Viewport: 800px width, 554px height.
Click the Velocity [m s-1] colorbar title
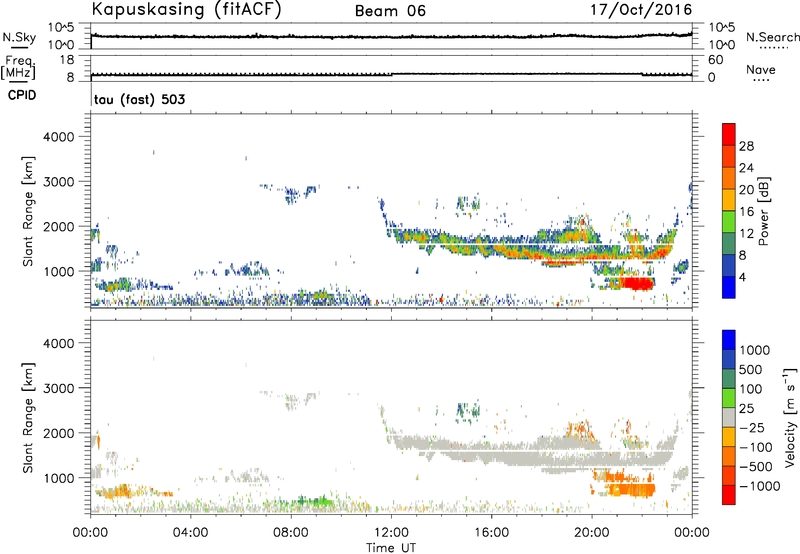790,417
